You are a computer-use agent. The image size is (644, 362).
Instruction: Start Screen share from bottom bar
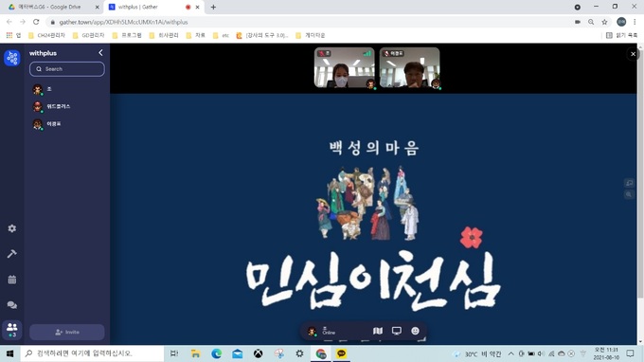point(396,331)
